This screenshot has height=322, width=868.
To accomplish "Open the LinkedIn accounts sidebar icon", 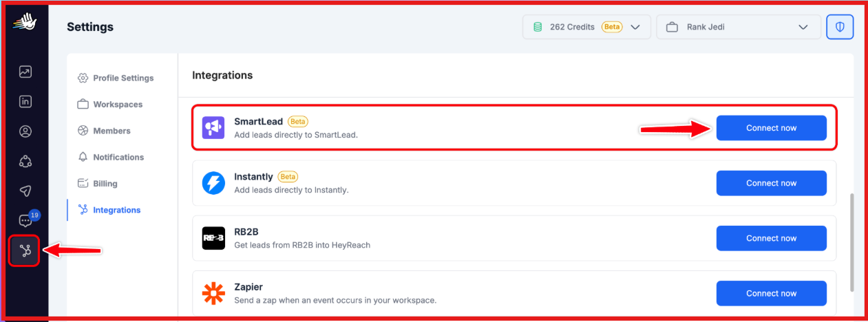I will pos(25,101).
